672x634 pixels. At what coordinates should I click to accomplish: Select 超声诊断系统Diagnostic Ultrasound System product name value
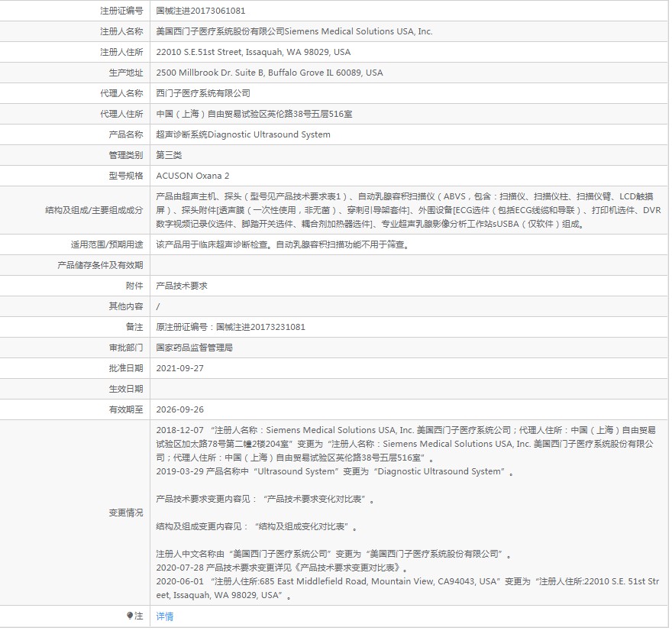coord(244,134)
